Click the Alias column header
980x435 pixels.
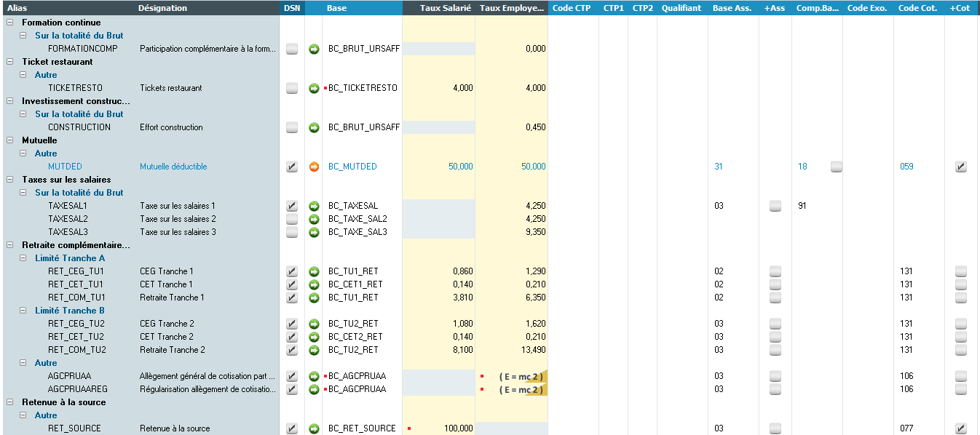click(17, 8)
